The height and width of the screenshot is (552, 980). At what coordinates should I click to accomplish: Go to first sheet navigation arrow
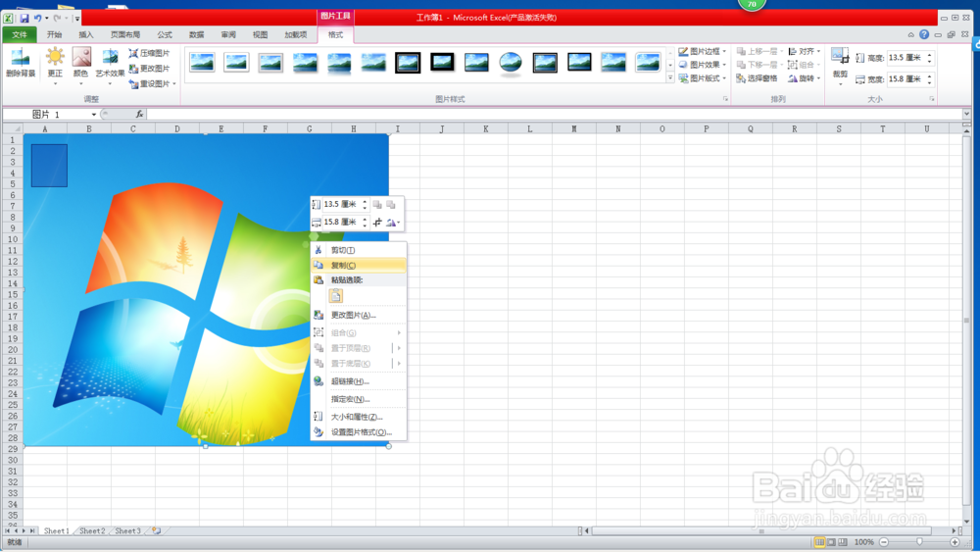[x=8, y=530]
